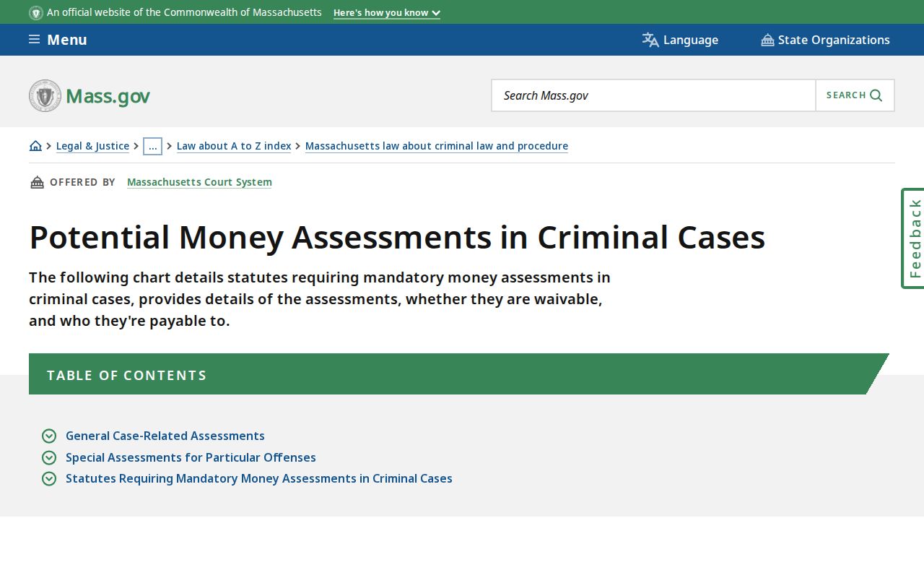The height and width of the screenshot is (578, 924).
Task: Open State Organizations menu
Action: pyautogui.click(x=825, y=40)
